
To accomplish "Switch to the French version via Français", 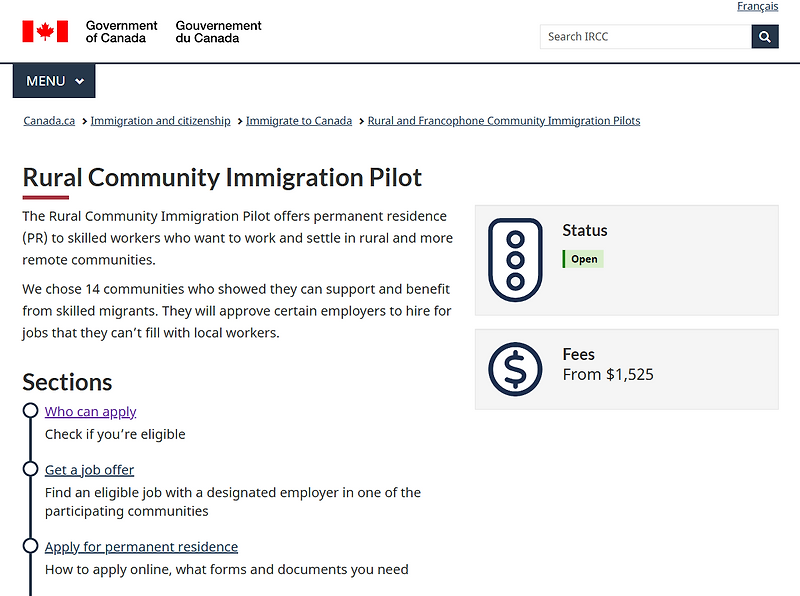I will (x=758, y=7).
